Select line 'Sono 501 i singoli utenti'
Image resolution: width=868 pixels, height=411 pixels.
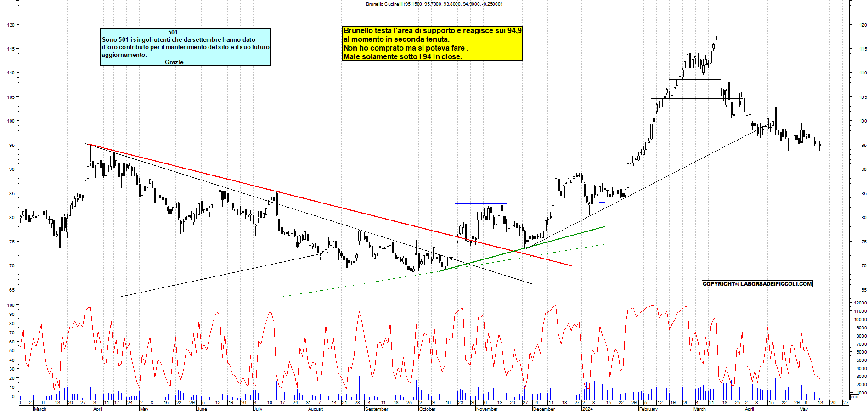pyautogui.click(x=178, y=39)
